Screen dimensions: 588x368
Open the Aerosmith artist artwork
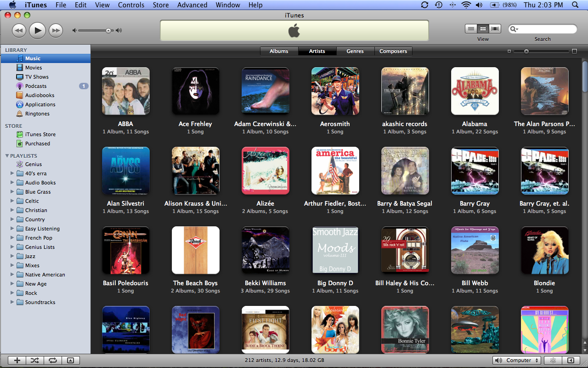tap(335, 91)
